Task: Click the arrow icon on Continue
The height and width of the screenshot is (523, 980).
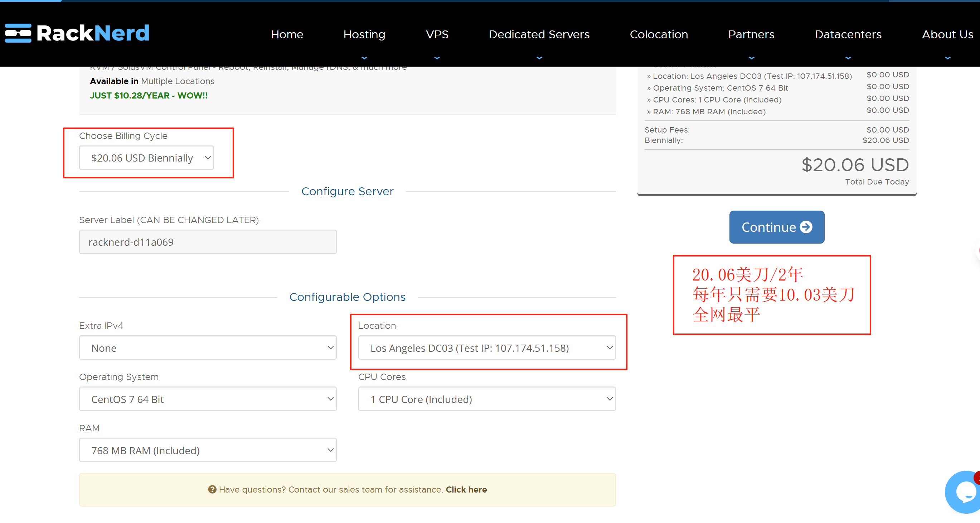Action: (x=806, y=227)
